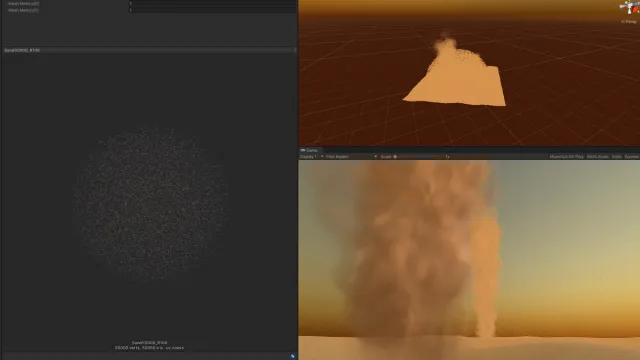This screenshot has width=640, height=360.
Task: Toggle the Persp label under the gizmo
Action: pos(629,22)
